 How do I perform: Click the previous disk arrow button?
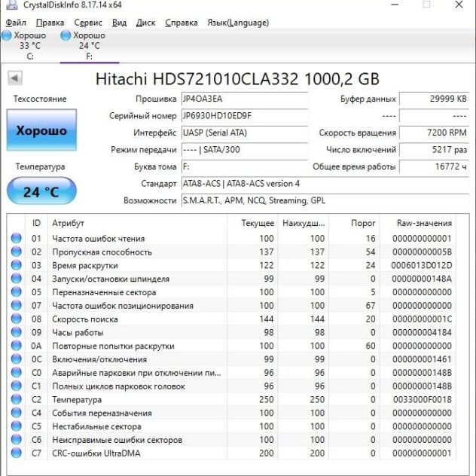[15, 78]
